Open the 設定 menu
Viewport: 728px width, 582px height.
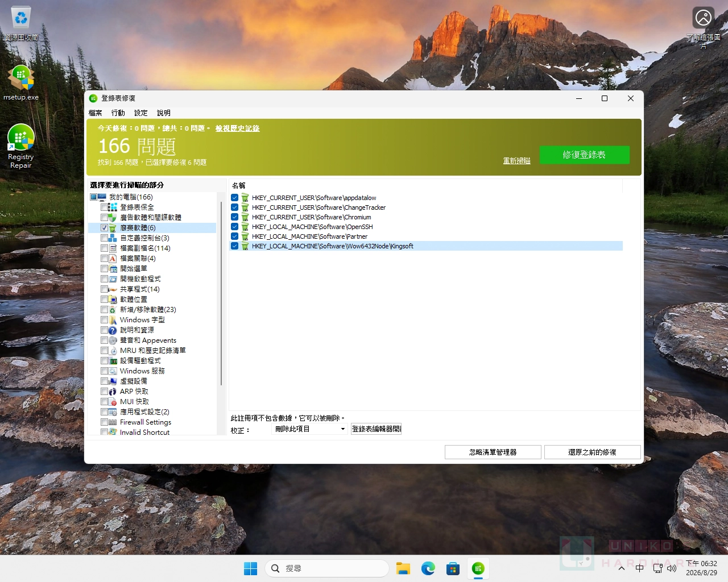pyautogui.click(x=141, y=113)
